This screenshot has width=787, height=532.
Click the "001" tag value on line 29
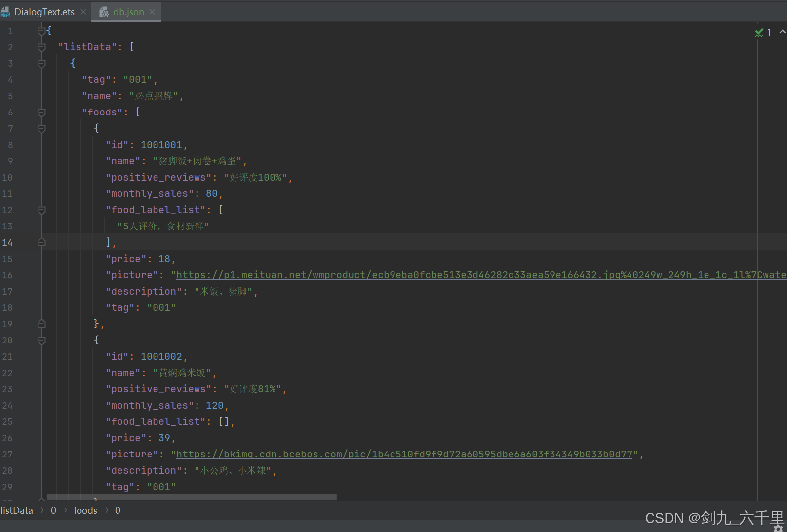(161, 487)
